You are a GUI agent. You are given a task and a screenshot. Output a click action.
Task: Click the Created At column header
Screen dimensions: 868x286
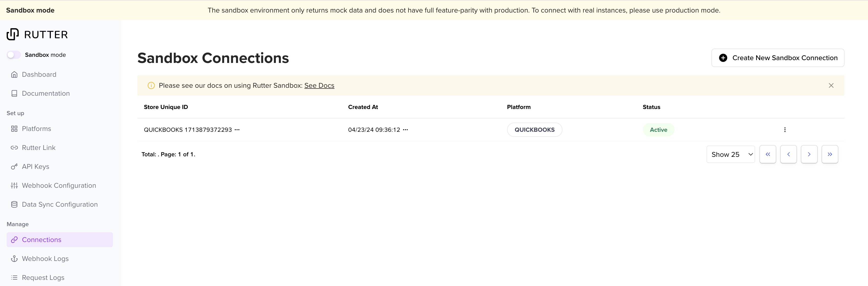tap(363, 107)
